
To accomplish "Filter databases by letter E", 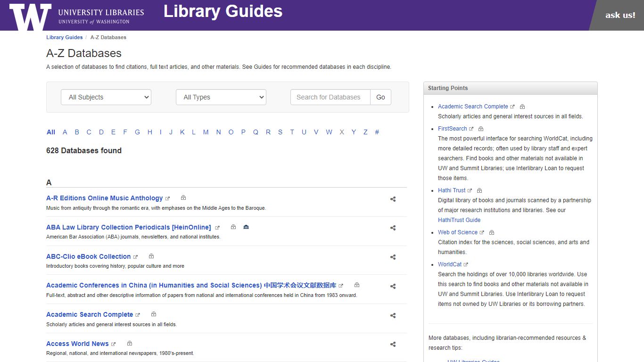I will click(x=113, y=132).
